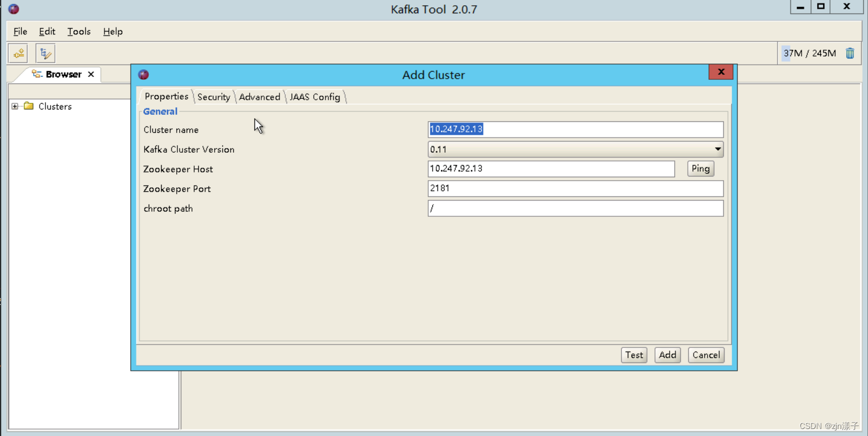Click the Zookeeper Port label
This screenshot has width=868, height=436.
coord(177,189)
